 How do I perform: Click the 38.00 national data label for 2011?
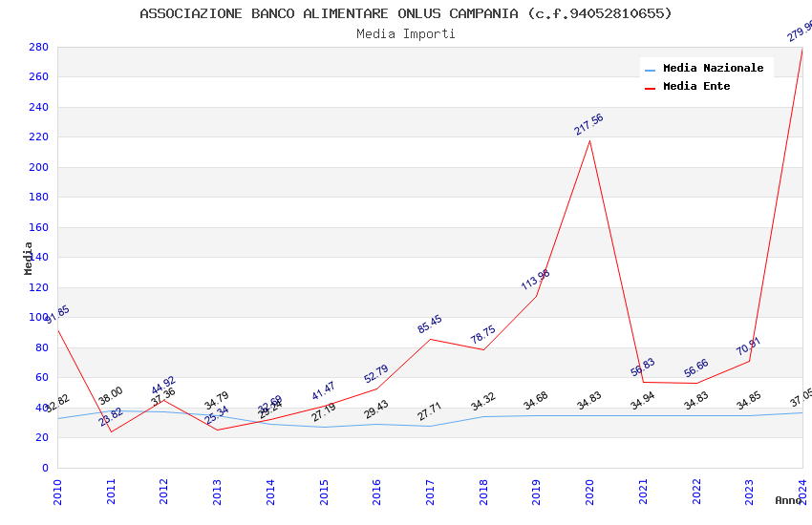(x=111, y=396)
